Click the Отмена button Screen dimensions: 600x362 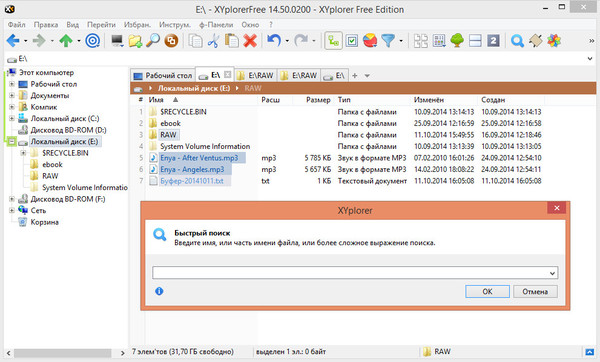tap(535, 291)
